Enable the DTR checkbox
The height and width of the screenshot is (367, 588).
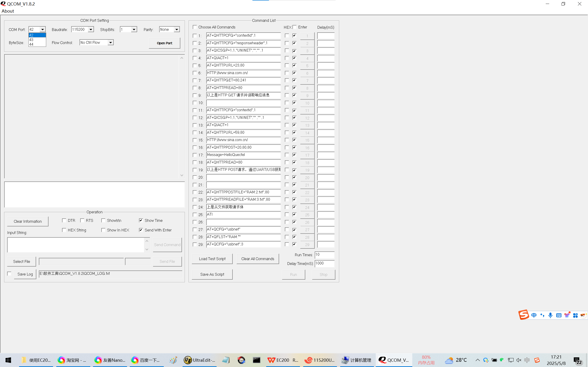click(x=64, y=220)
